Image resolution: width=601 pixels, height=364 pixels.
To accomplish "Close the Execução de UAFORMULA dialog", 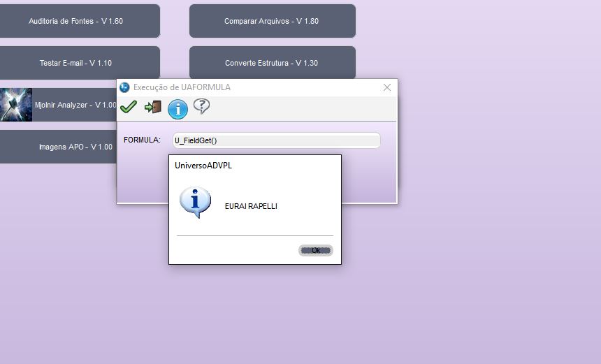I will click(x=387, y=87).
